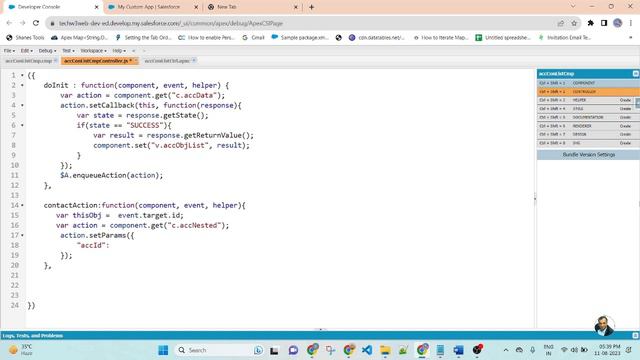Open the Debug menu
Screen dimensions: 640x360
pyautogui.click(x=47, y=51)
